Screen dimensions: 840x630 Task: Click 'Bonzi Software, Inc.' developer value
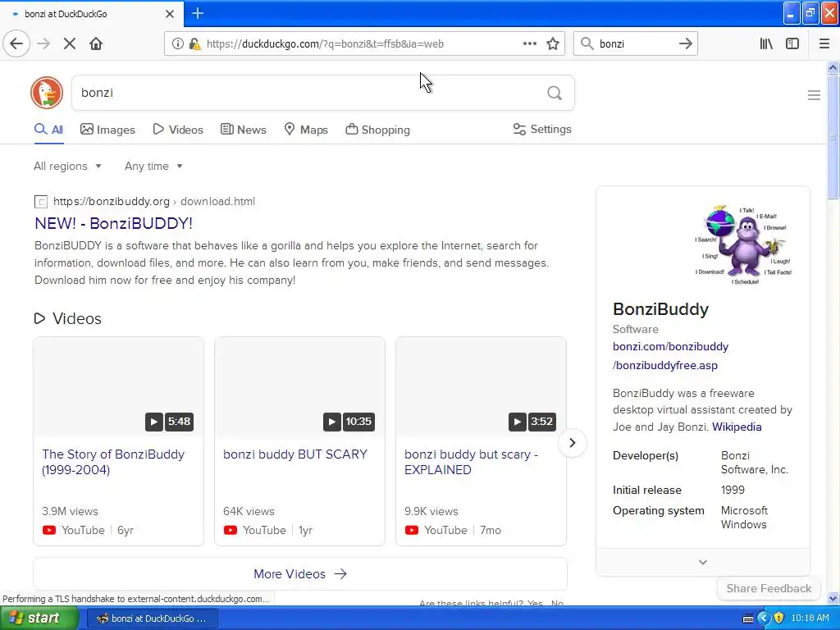pos(755,463)
